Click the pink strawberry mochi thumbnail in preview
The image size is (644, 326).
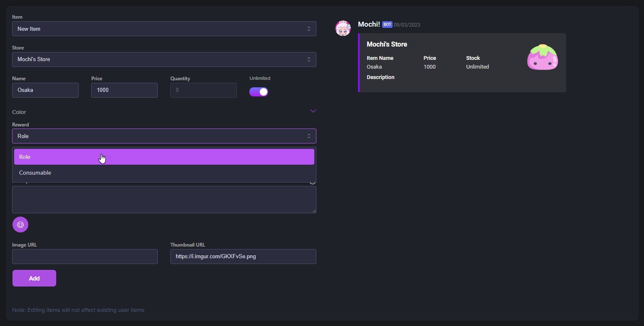coord(542,57)
